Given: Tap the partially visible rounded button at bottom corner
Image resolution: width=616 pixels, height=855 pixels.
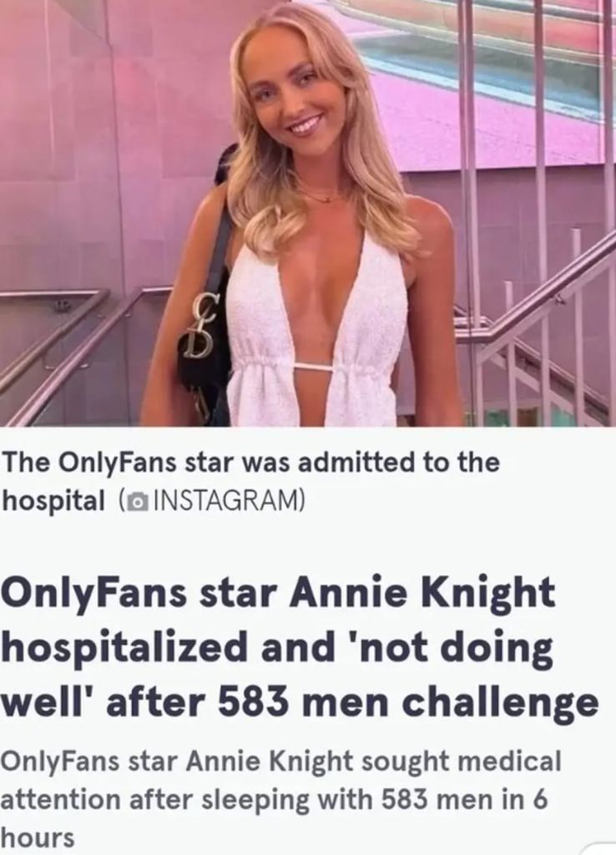Looking at the screenshot, I should tap(599, 848).
